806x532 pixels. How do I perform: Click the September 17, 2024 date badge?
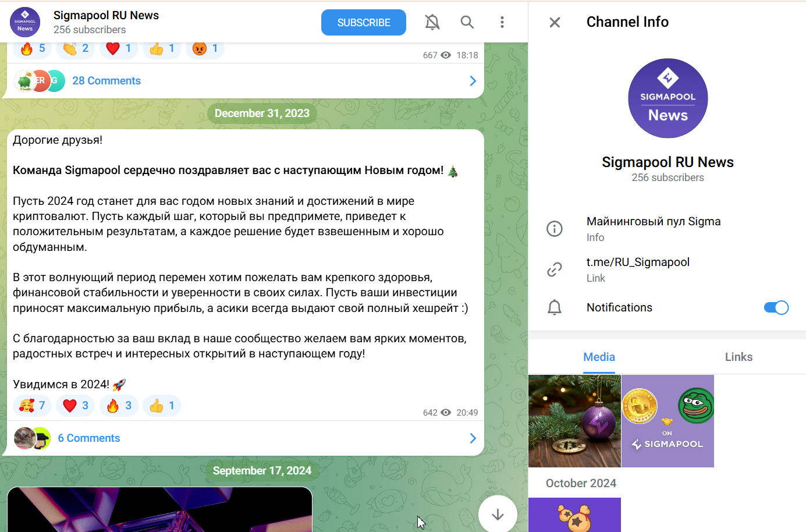[x=262, y=471]
